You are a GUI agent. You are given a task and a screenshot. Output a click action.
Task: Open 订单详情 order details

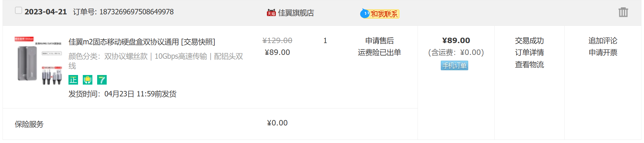529,52
